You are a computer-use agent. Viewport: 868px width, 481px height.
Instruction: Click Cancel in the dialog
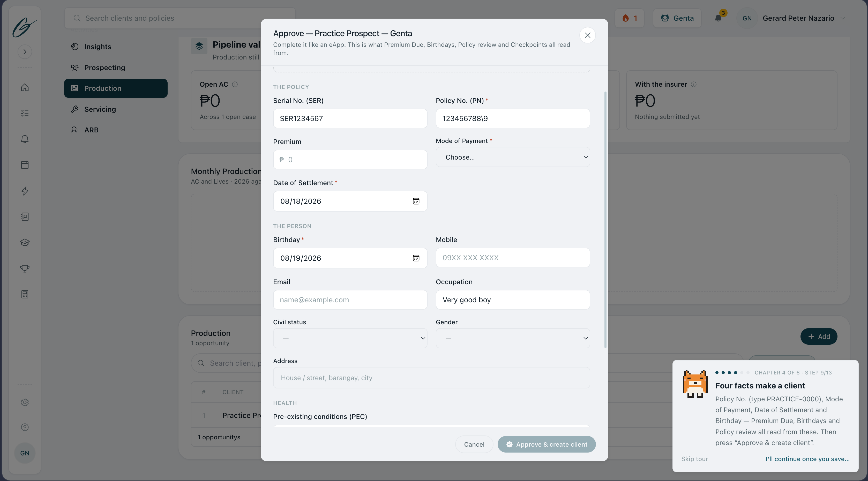tap(474, 445)
